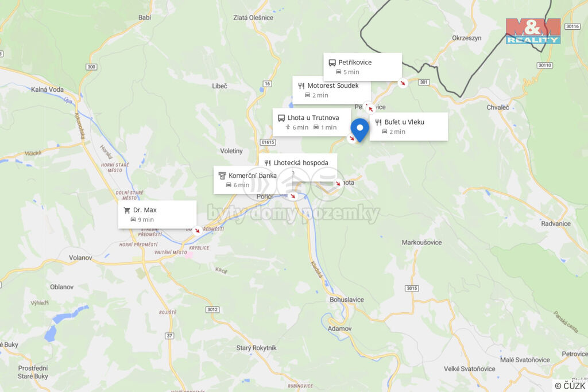Select the Bufet u Vleku card
Viewport: 588px width, 392px height.
click(x=409, y=127)
